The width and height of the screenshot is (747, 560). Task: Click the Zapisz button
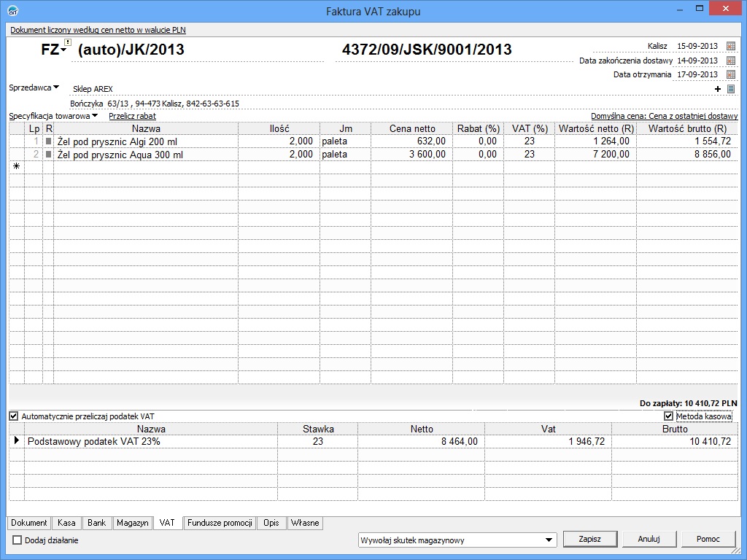[x=589, y=540]
